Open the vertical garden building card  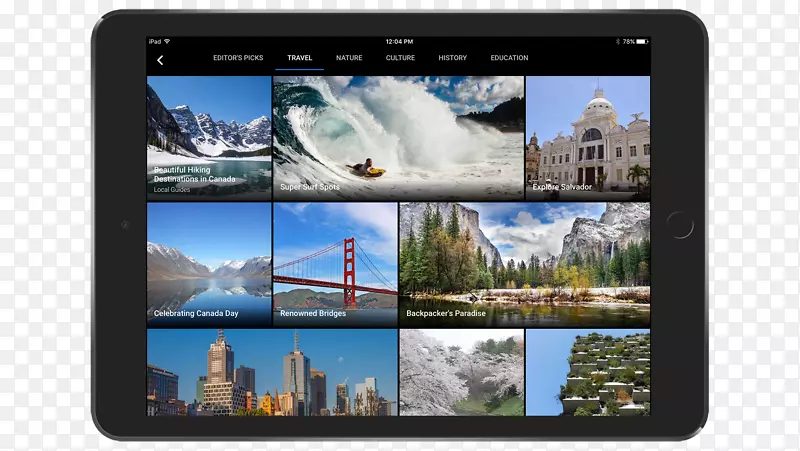click(x=588, y=372)
